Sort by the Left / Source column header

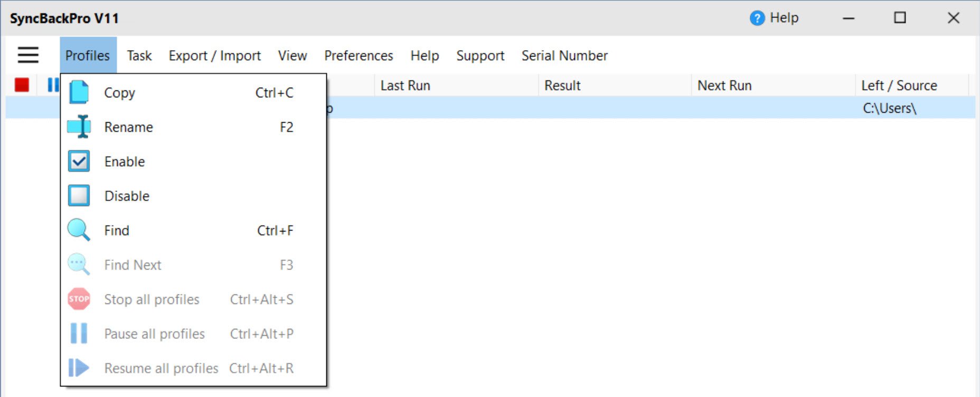pyautogui.click(x=912, y=85)
